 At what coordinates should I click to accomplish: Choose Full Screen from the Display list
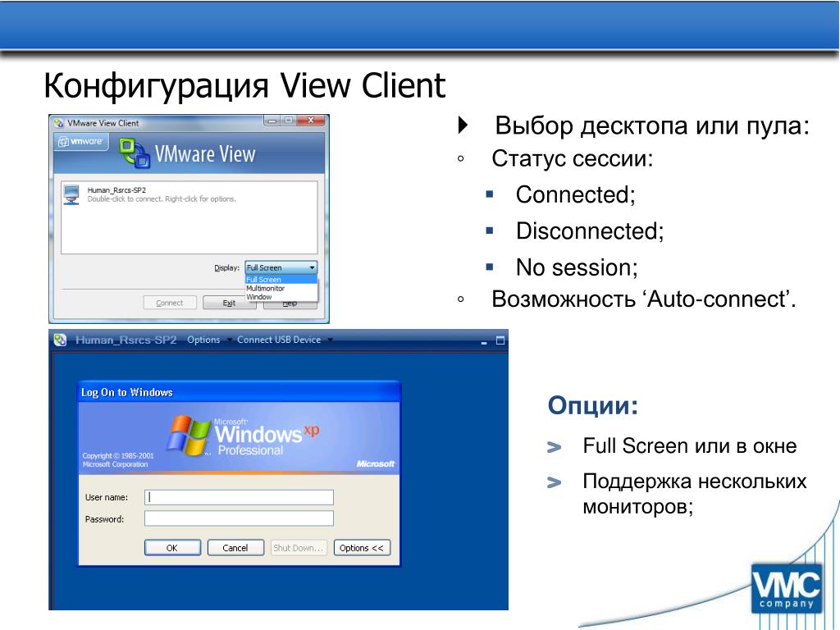pyautogui.click(x=281, y=280)
